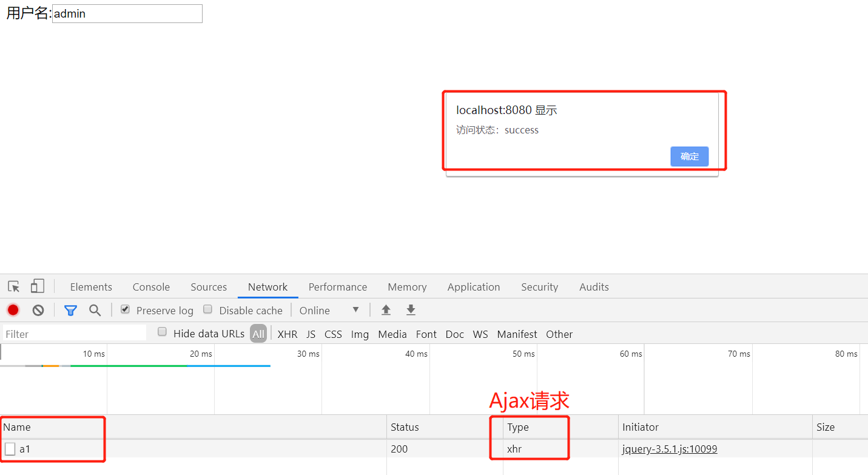Image resolution: width=868 pixels, height=475 pixels.
Task: Toggle the device toolbar icon
Action: pyautogui.click(x=38, y=286)
